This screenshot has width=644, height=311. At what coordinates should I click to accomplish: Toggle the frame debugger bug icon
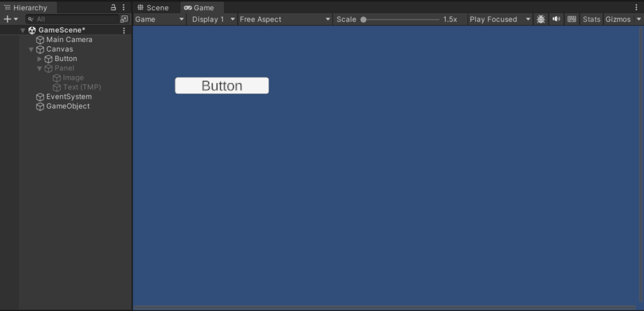coord(541,19)
